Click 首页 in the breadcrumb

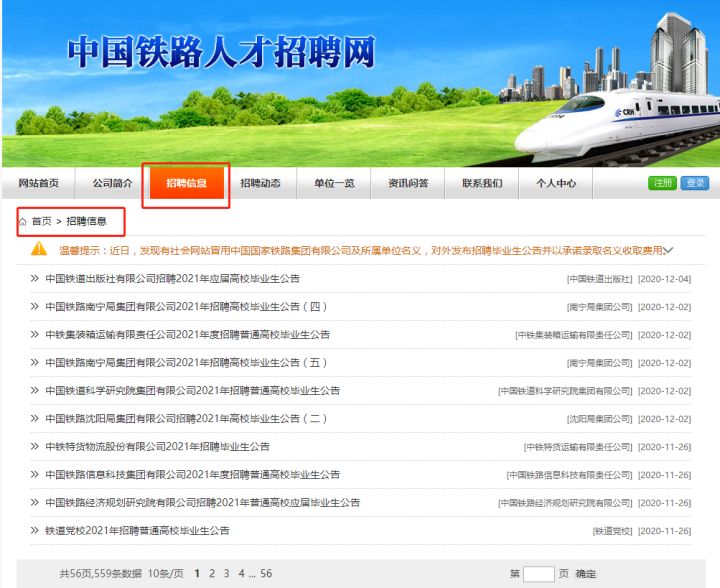click(x=41, y=222)
